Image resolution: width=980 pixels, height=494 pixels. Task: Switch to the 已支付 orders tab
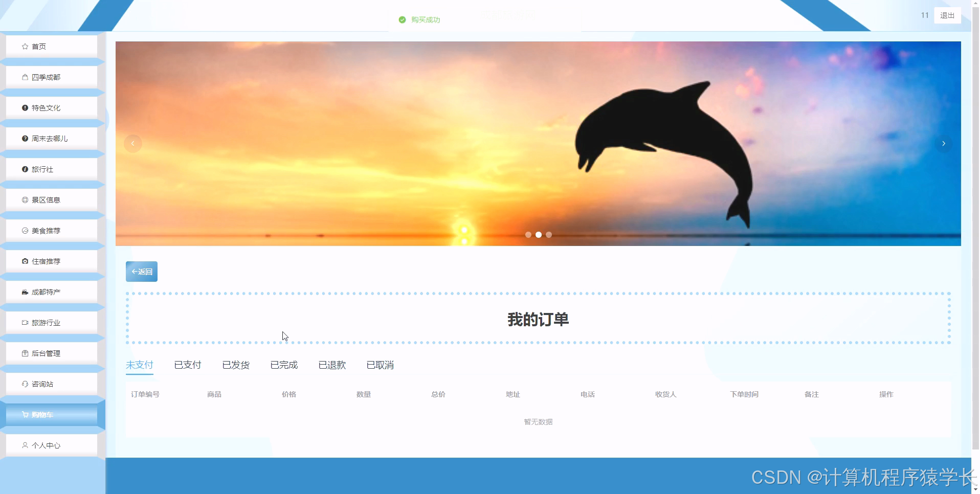pos(187,365)
